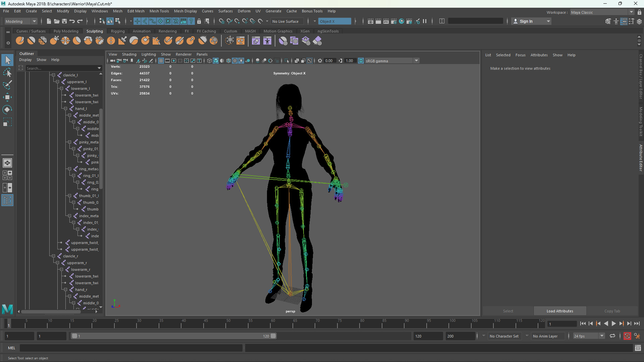Toggle color management ON button in viewport
Screen dimensions: 644x362
coord(361,61)
